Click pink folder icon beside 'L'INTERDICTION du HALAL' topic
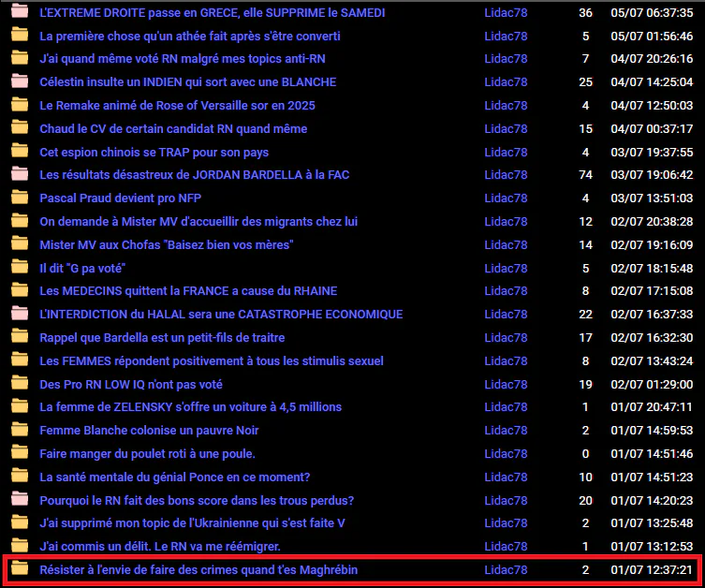Viewport: 705px width, 588px height. [20, 313]
